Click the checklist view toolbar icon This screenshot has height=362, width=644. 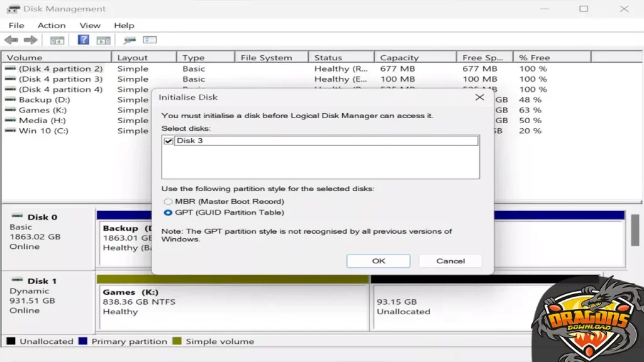150,40
